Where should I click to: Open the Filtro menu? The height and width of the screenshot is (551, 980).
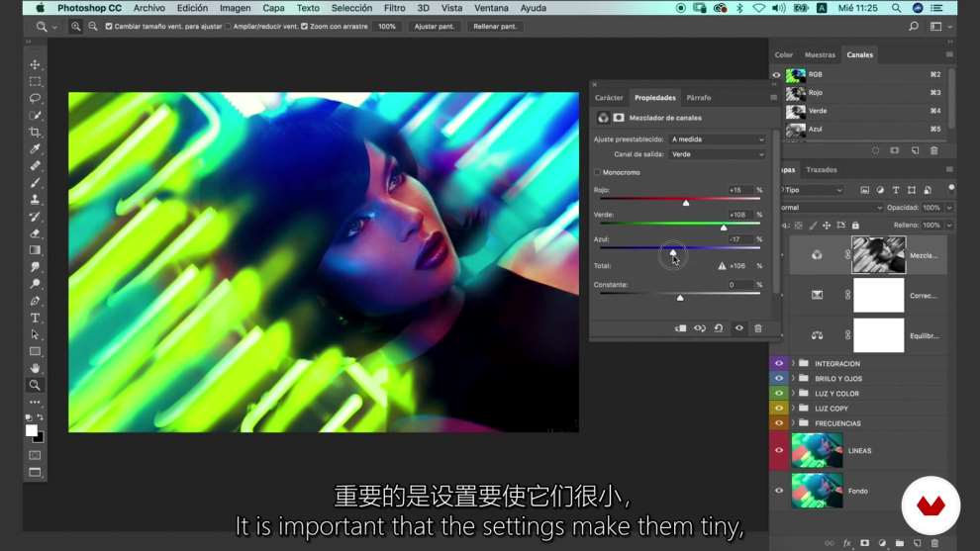(x=394, y=8)
